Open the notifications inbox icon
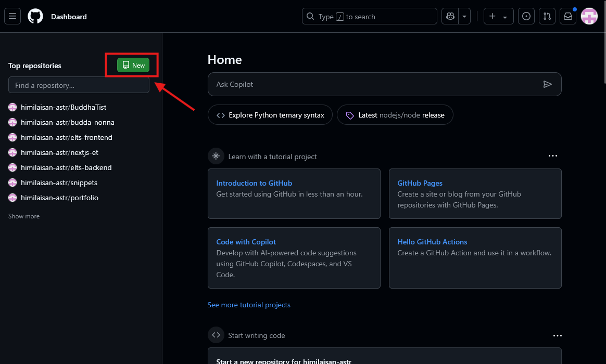Viewport: 606px width, 364px height. (x=568, y=16)
